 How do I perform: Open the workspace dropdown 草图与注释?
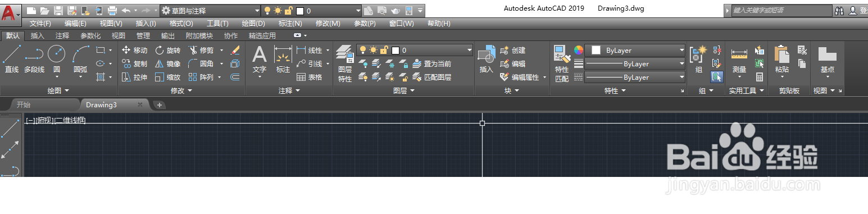(x=211, y=10)
